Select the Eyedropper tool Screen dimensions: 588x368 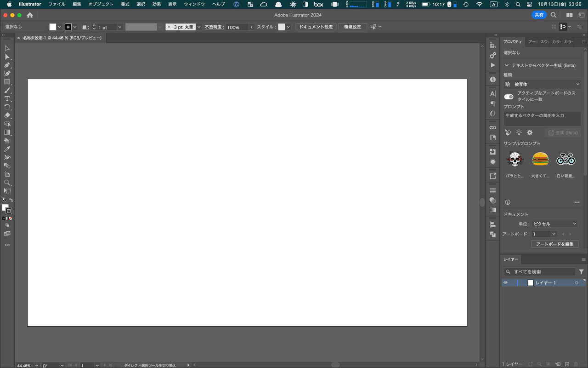[x=7, y=149]
